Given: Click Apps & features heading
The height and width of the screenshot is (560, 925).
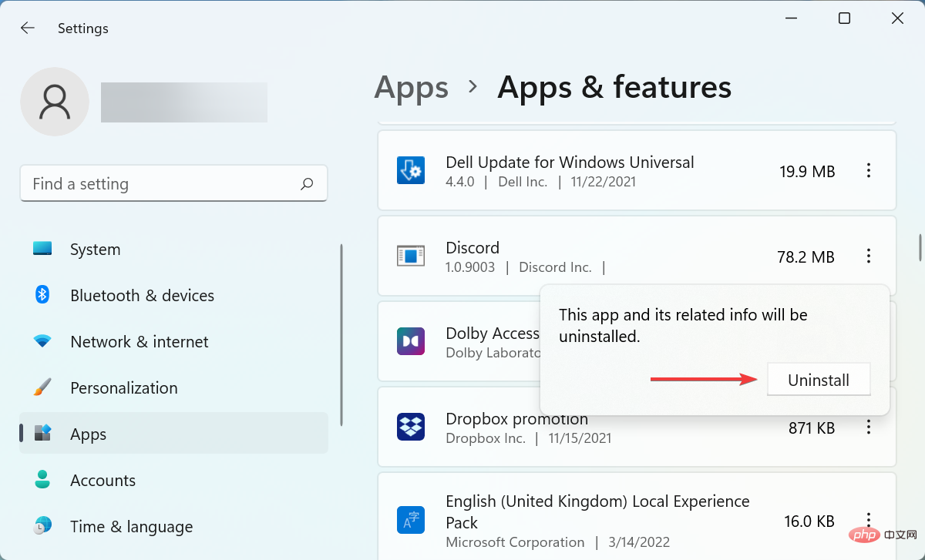Looking at the screenshot, I should point(614,87).
